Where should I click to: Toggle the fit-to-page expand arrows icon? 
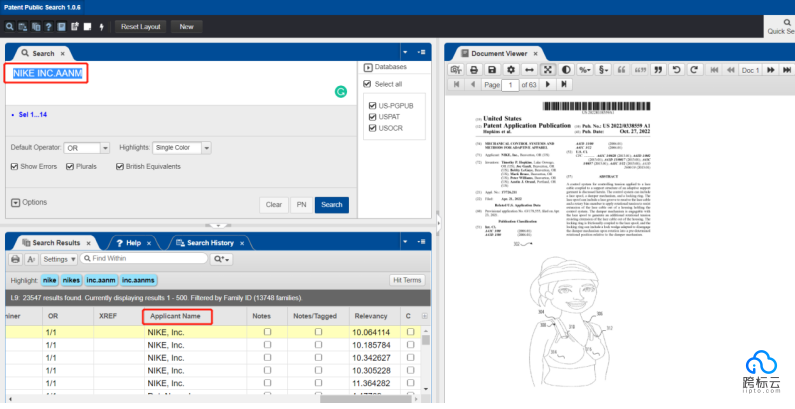tap(548, 70)
